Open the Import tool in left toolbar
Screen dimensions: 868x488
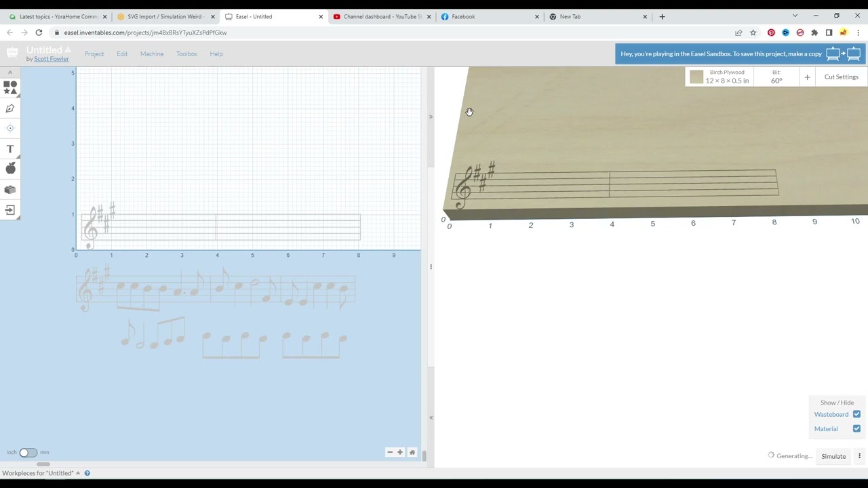10,210
